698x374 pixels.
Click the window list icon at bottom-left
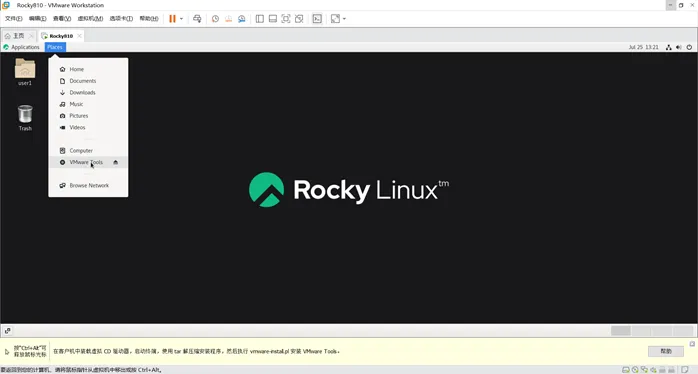(8, 331)
